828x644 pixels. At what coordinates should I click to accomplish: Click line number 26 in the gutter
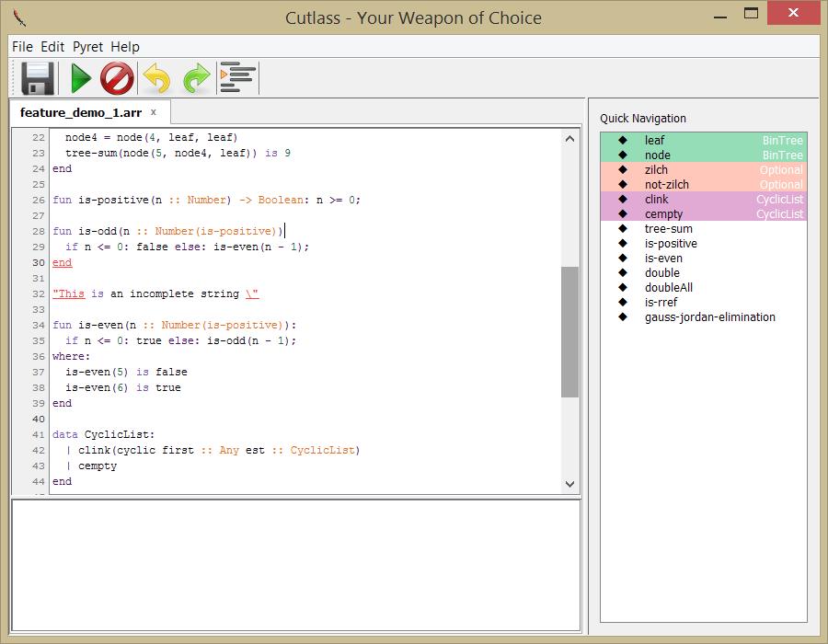click(38, 200)
